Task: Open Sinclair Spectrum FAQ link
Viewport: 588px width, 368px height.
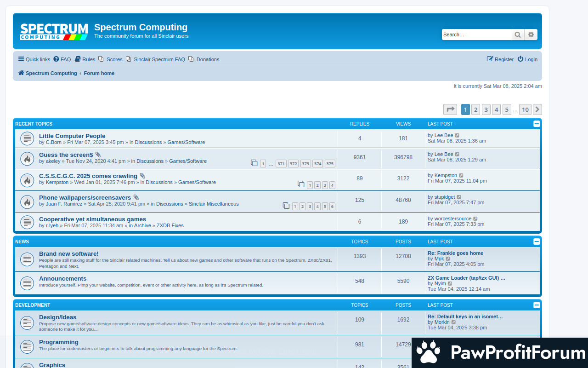Action: (155, 59)
